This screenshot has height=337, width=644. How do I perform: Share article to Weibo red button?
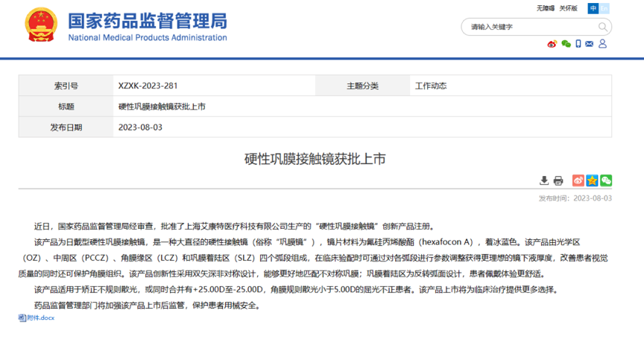578,180
